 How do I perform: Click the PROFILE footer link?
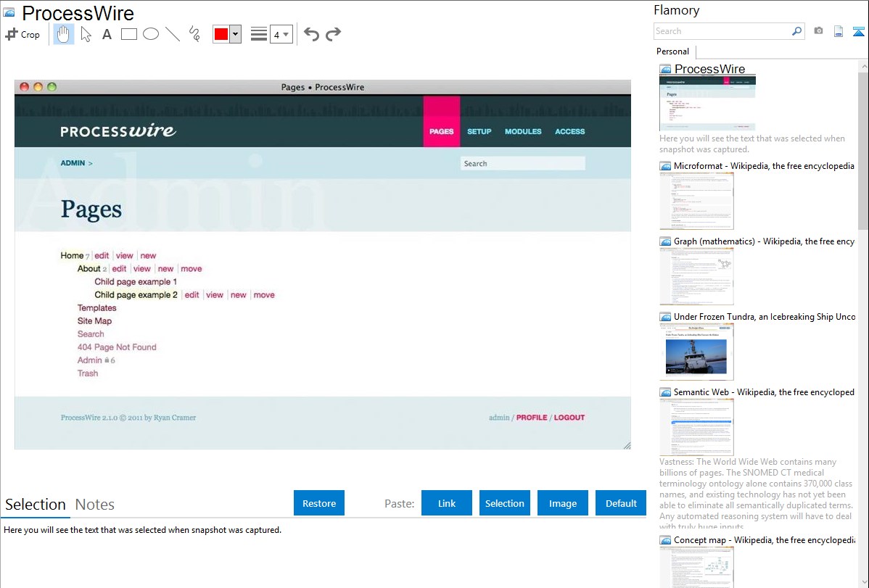[x=532, y=418]
